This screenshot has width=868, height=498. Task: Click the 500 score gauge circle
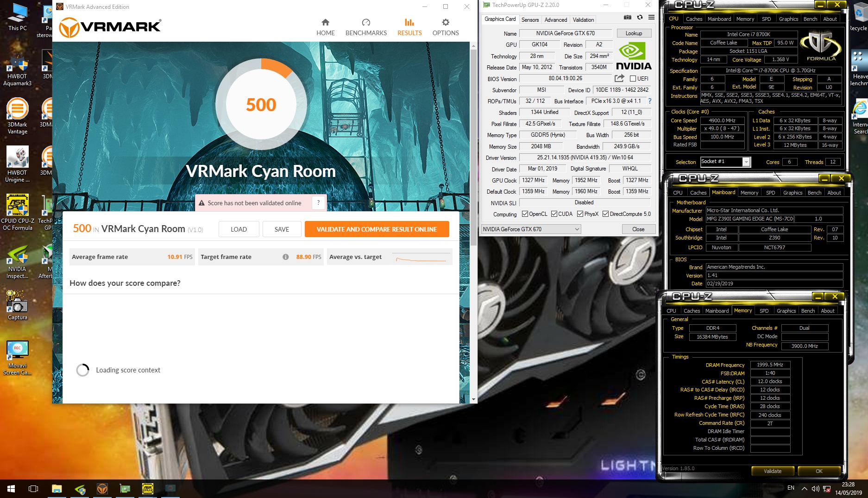coord(261,104)
